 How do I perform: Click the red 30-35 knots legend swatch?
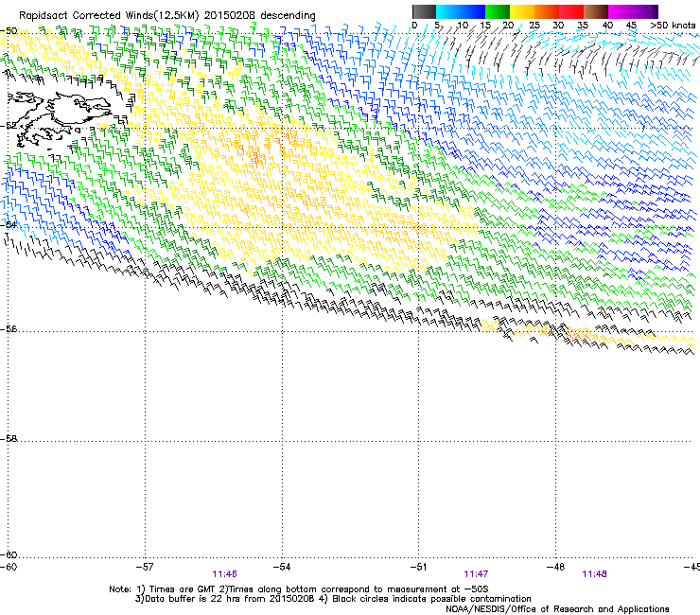click(x=571, y=11)
